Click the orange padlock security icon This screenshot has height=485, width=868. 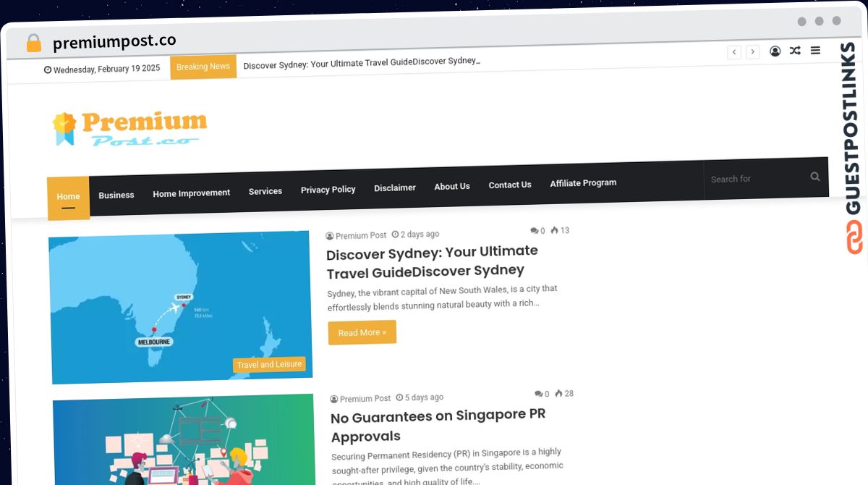click(34, 43)
